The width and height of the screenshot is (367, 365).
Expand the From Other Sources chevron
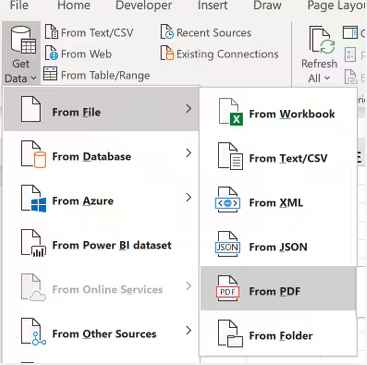click(x=189, y=330)
